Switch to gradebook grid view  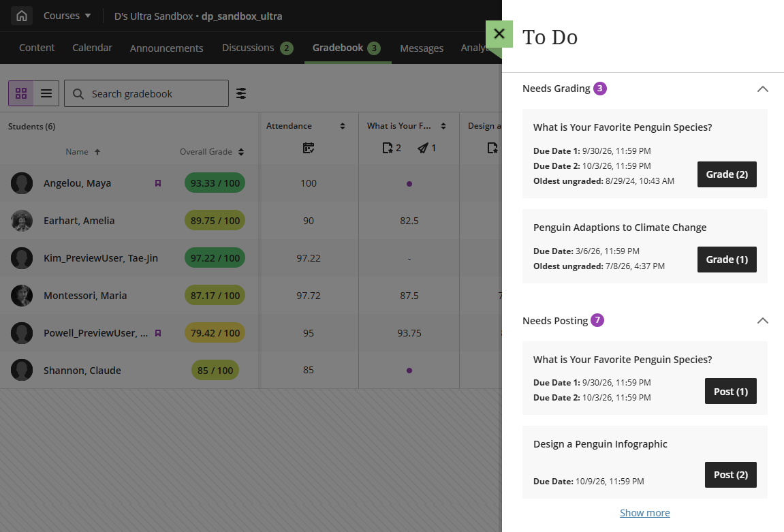coord(21,93)
